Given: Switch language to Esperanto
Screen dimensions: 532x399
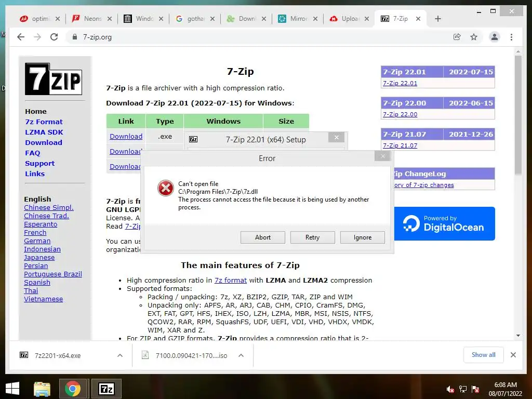Looking at the screenshot, I should coord(41,224).
